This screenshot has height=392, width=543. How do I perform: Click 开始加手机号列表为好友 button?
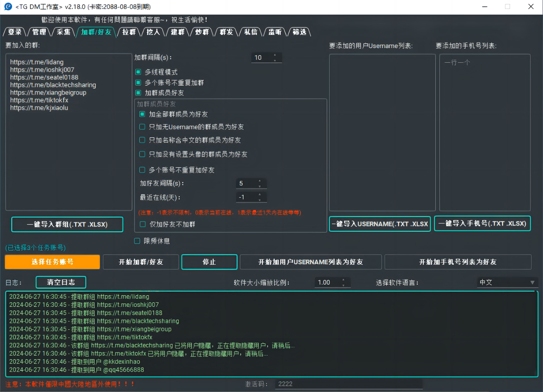[458, 262]
